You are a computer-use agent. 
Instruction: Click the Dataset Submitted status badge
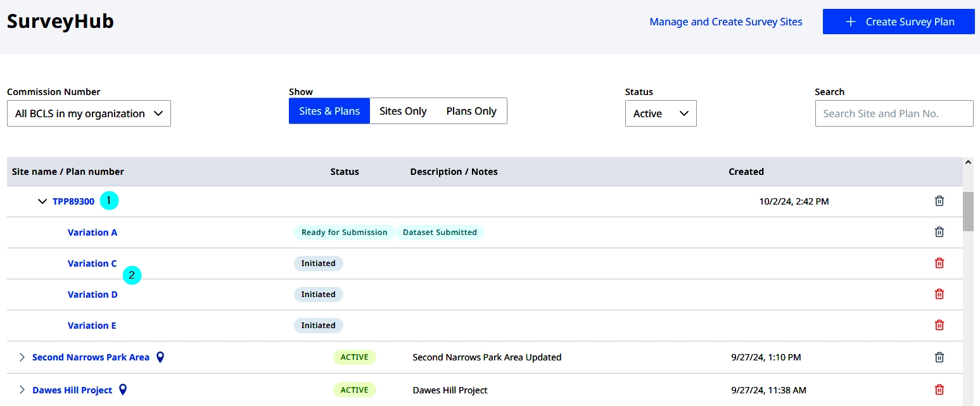[x=440, y=232]
